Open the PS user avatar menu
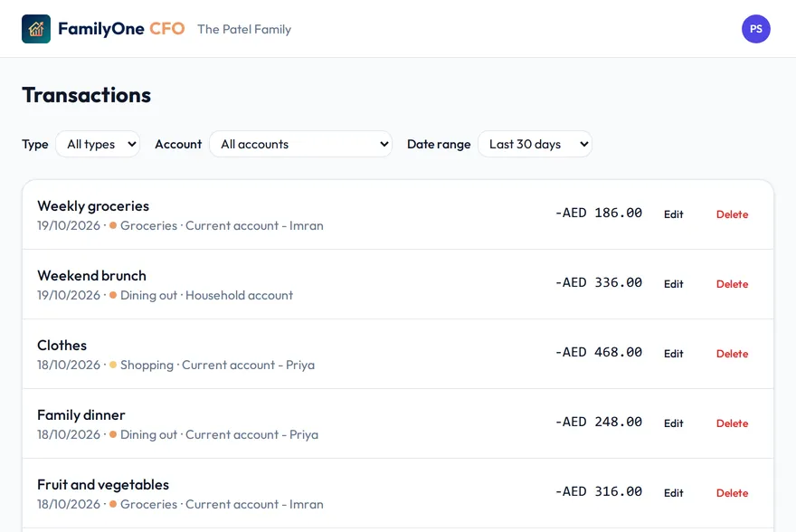The width and height of the screenshot is (796, 532). coord(756,29)
